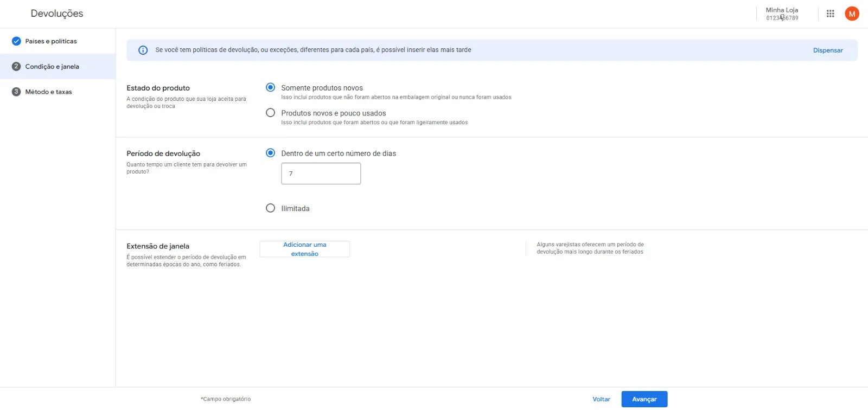Click the Extensão de janela heading
868x410 pixels.
coord(158,246)
